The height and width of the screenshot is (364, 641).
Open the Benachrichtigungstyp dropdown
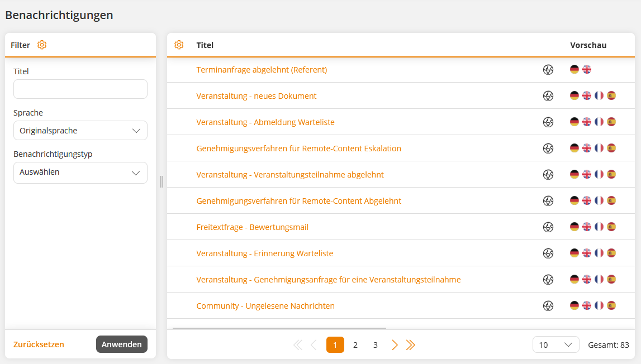pos(80,173)
